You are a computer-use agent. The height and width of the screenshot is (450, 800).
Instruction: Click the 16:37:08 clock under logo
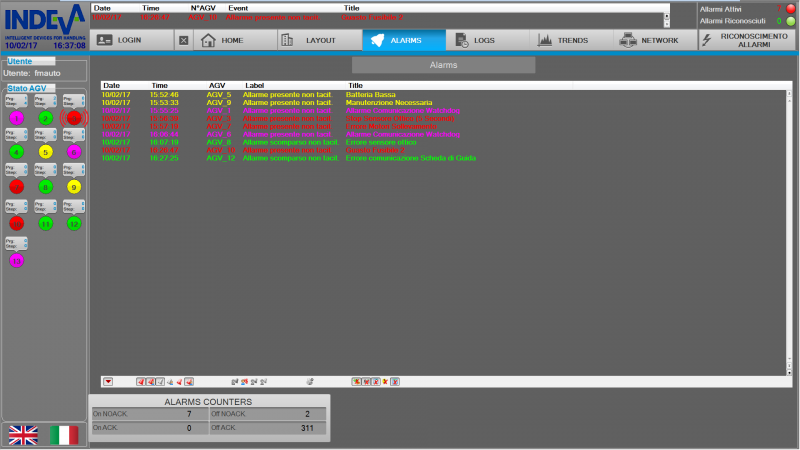click(69, 45)
